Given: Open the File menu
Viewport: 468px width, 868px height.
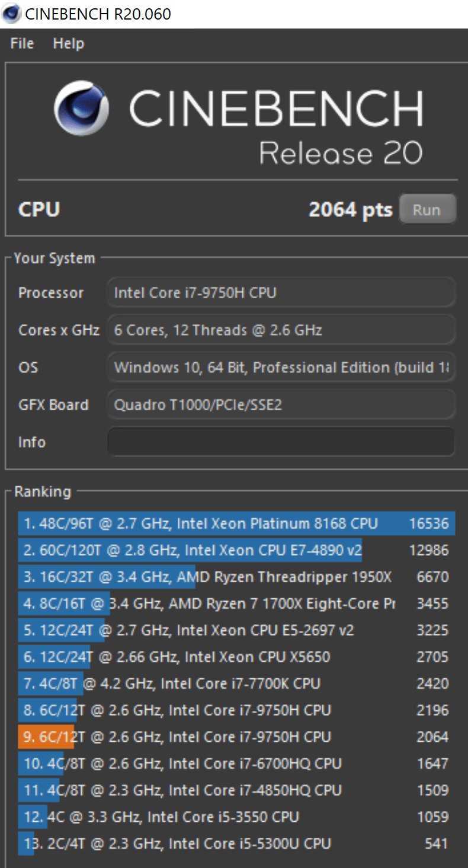Looking at the screenshot, I should [x=22, y=44].
